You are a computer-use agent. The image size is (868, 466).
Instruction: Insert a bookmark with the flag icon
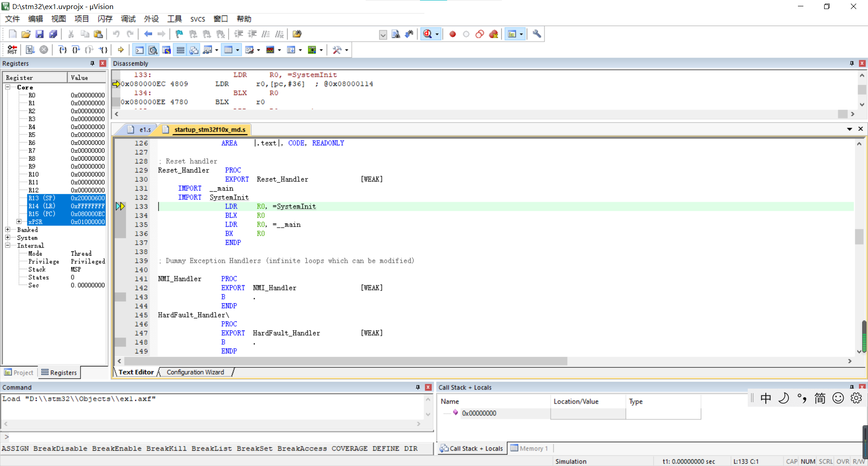point(179,34)
